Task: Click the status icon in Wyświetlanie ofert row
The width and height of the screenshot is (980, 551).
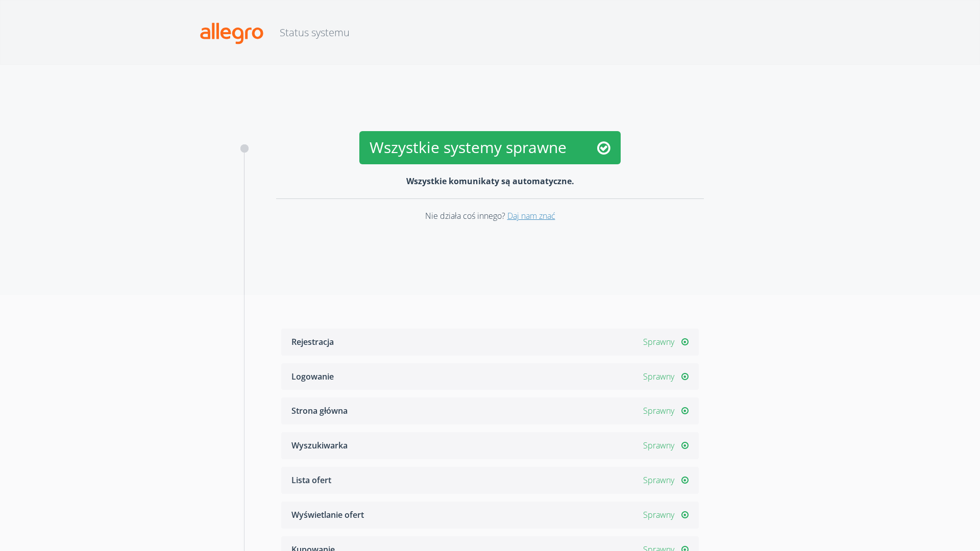Action: coord(685,515)
